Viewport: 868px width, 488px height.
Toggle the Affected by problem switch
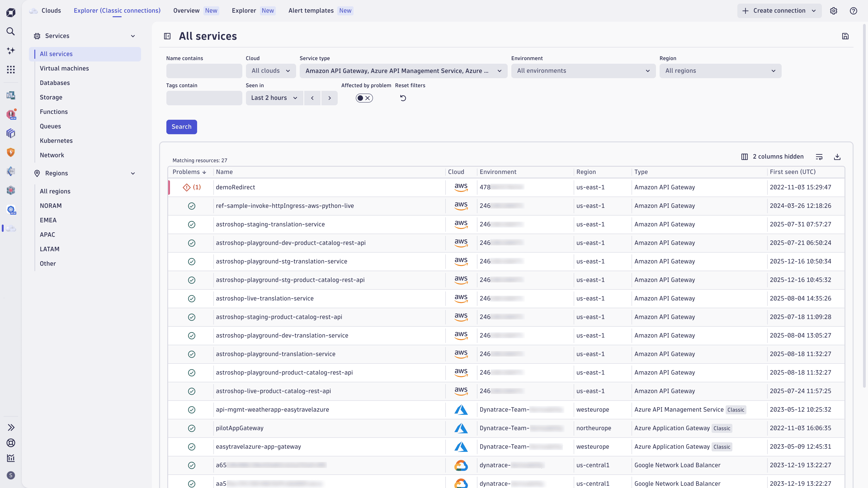pos(364,98)
